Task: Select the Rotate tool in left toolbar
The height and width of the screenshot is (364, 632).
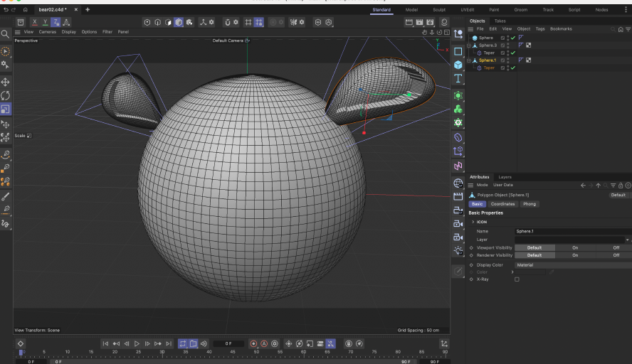Action: (6, 95)
